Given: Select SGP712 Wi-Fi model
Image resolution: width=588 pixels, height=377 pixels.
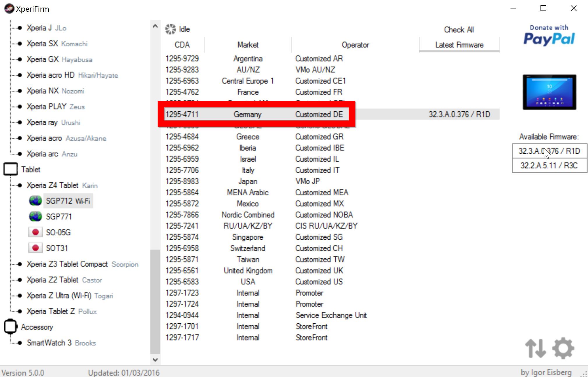Looking at the screenshot, I should 68,201.
